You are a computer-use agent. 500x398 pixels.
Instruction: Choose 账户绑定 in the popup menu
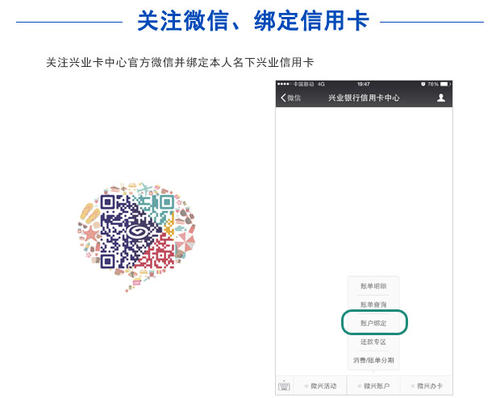pos(373,323)
